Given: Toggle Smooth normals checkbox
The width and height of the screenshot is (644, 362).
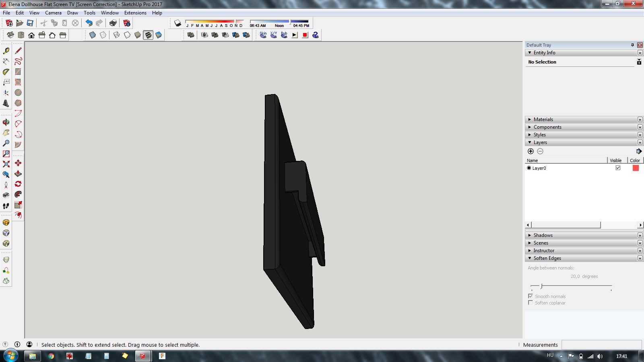Looking at the screenshot, I should [530, 296].
